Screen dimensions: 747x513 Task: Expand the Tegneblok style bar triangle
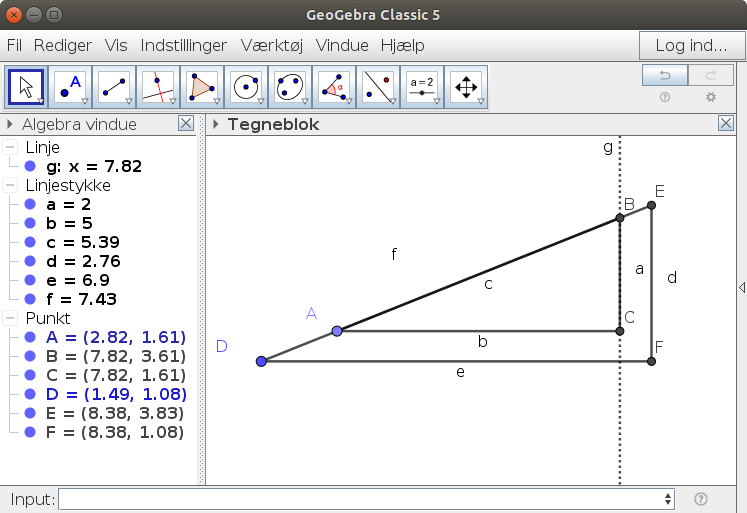216,124
